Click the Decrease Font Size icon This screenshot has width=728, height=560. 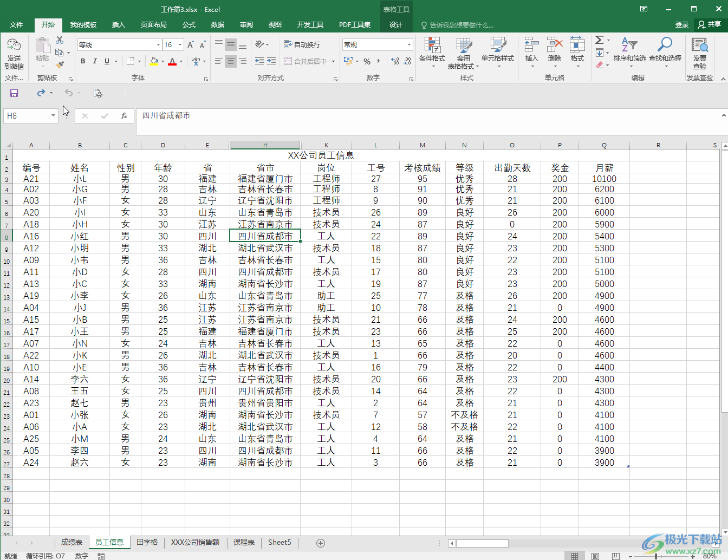pyautogui.click(x=203, y=45)
